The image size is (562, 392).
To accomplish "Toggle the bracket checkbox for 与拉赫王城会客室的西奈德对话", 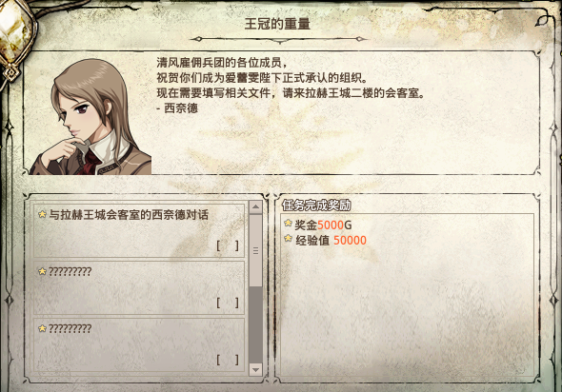I will (x=228, y=245).
